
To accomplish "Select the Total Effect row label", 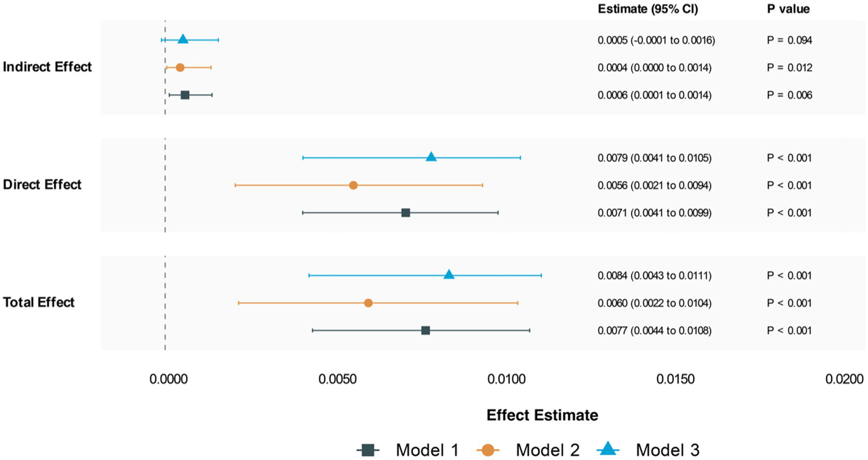I will pyautogui.click(x=39, y=302).
